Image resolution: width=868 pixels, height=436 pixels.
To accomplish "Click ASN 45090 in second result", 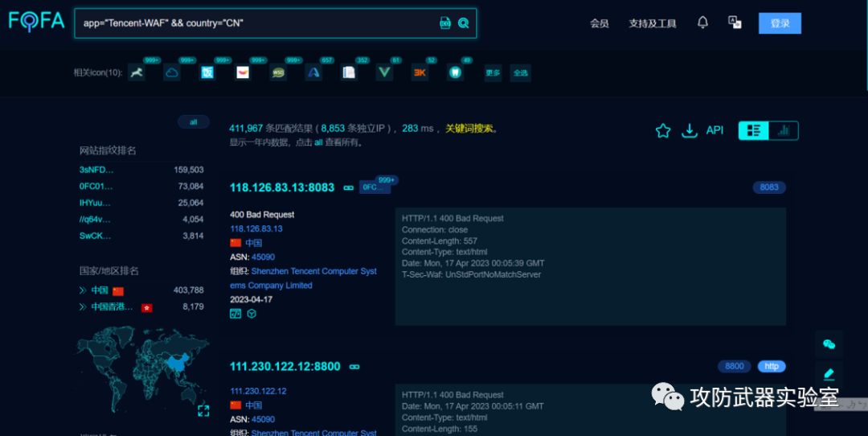I will (x=263, y=419).
